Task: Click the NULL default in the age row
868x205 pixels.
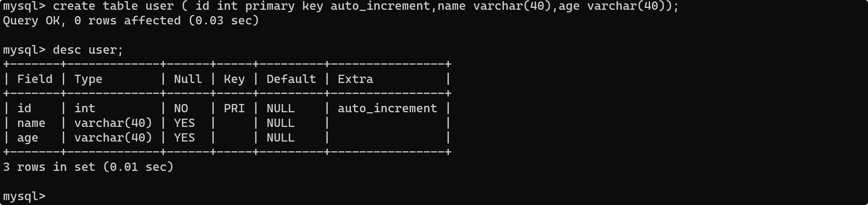Action: [x=280, y=138]
